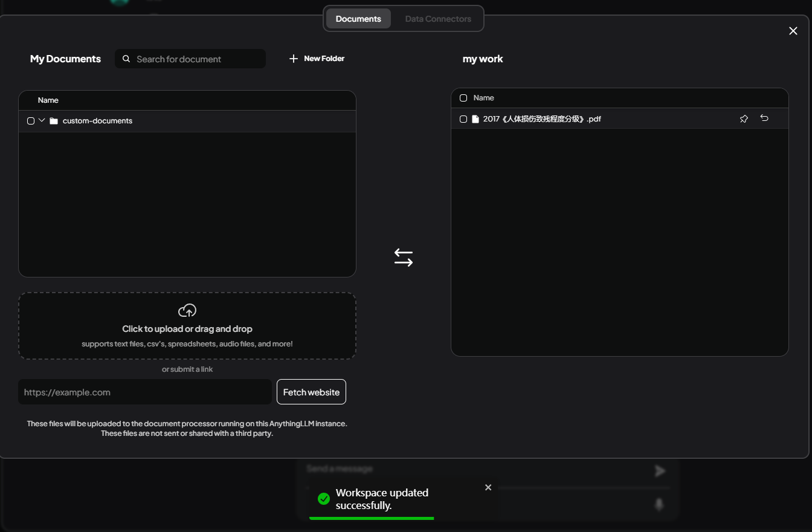The width and height of the screenshot is (812, 532).
Task: Click Name column header in My Documents
Action: click(x=48, y=100)
